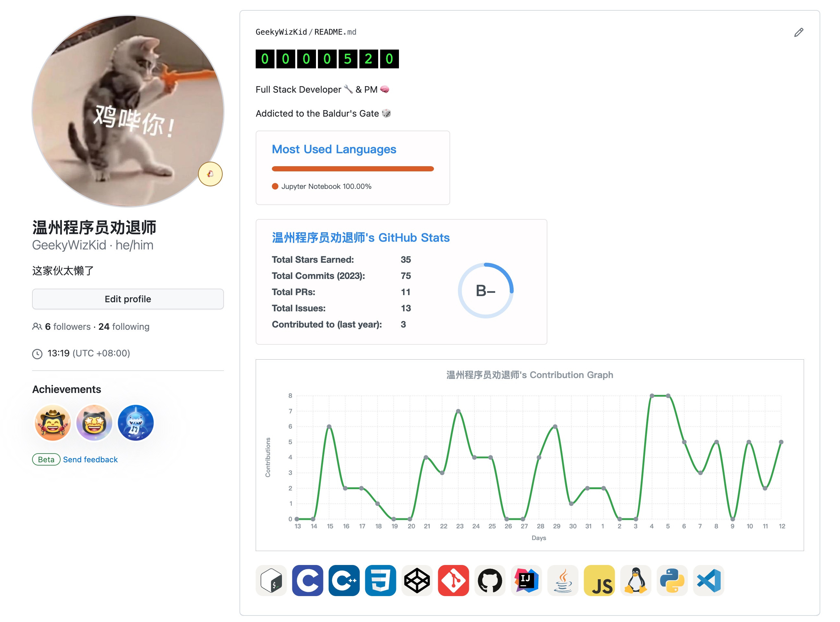The image size is (840, 622).
Task: Open the Send feedback link
Action: 90,459
